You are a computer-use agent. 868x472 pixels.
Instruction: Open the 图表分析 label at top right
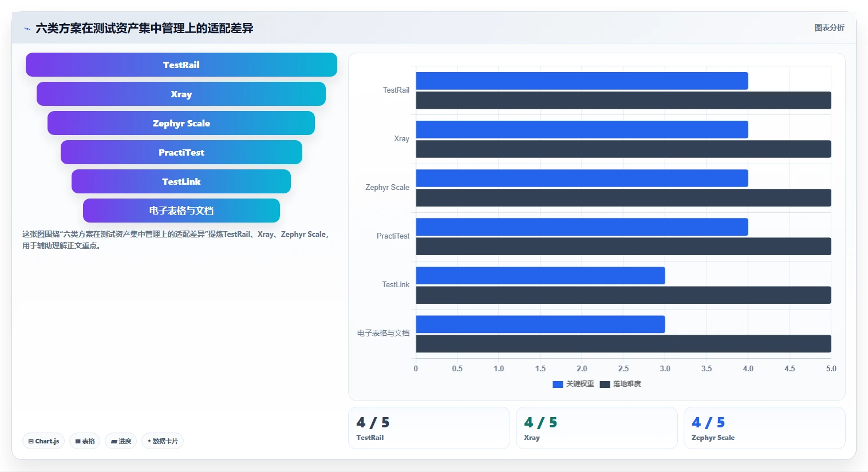pyautogui.click(x=829, y=27)
